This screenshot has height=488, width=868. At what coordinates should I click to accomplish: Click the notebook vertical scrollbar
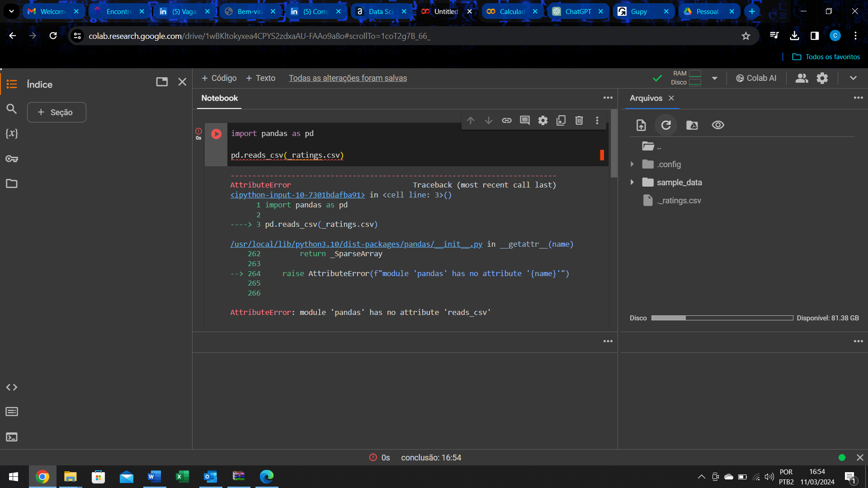pos(614,144)
